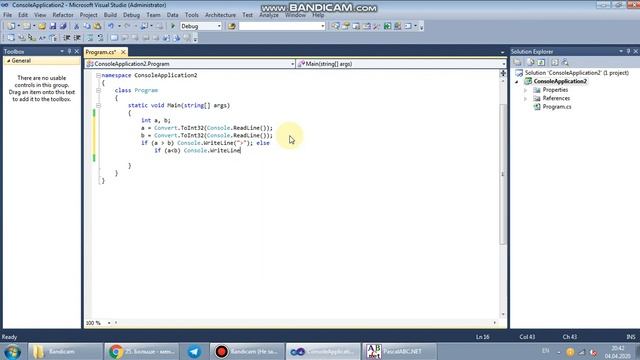Click the Decrease Indent toolbar icon
The height and width of the screenshot is (360, 640).
67,38
